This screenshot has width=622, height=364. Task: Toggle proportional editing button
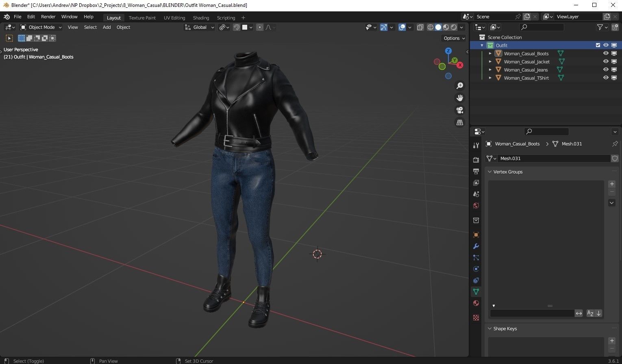point(260,27)
